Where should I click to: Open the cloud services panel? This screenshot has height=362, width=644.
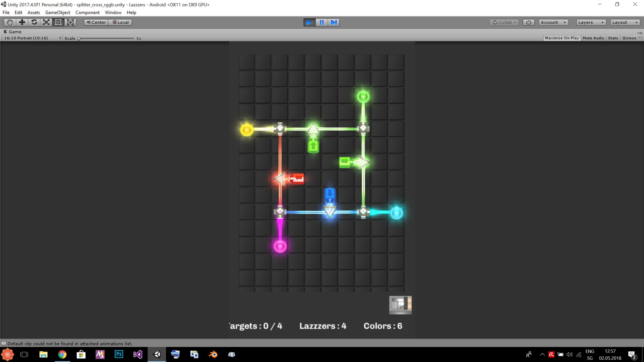tap(529, 22)
